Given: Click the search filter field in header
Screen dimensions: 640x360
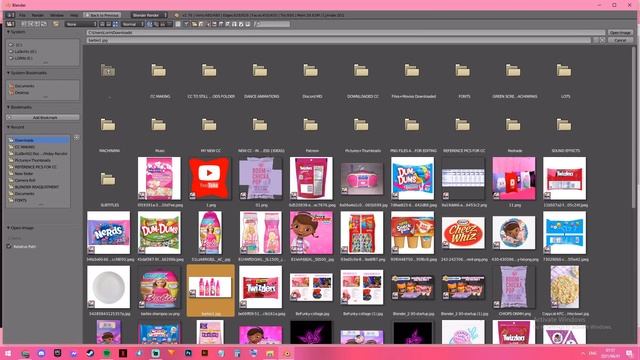Looking at the screenshot, I should click(273, 24).
